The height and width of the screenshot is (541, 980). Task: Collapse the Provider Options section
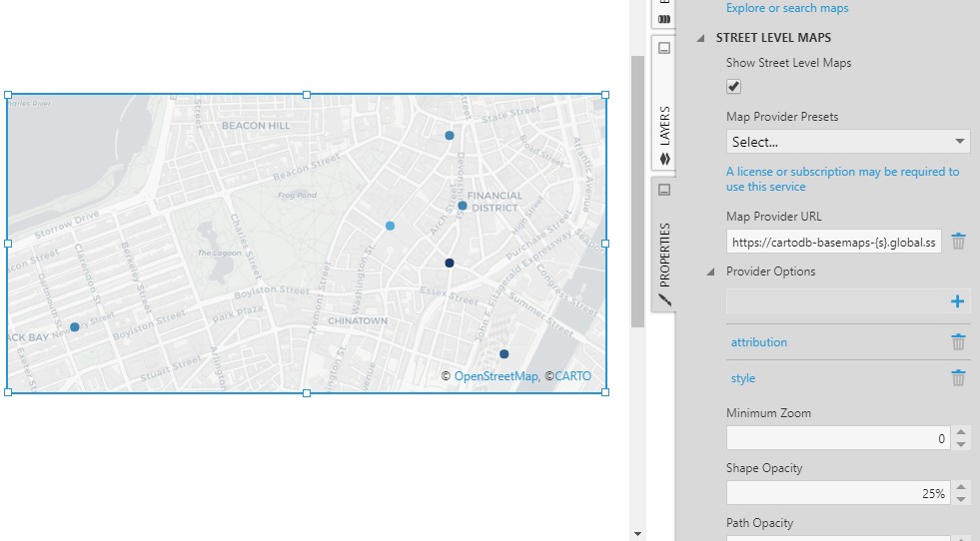point(710,271)
